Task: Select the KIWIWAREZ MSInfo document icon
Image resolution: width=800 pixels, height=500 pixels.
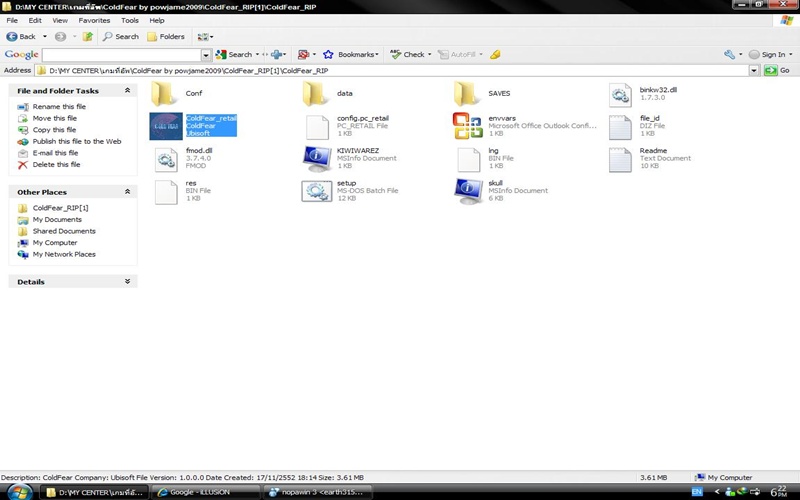Action: [x=317, y=159]
